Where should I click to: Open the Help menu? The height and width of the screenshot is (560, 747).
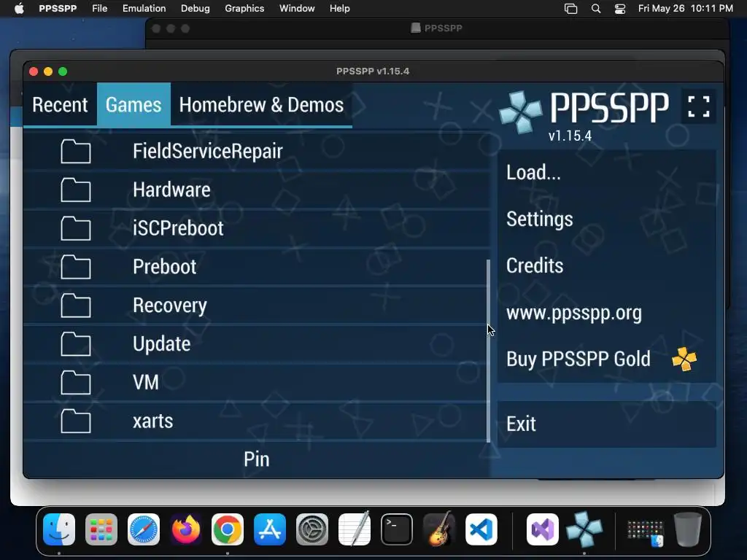(x=340, y=9)
